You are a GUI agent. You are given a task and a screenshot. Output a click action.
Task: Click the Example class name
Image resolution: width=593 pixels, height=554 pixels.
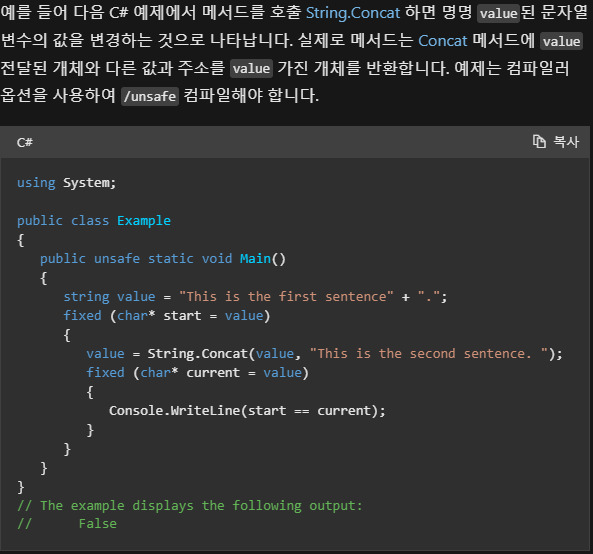click(x=144, y=220)
